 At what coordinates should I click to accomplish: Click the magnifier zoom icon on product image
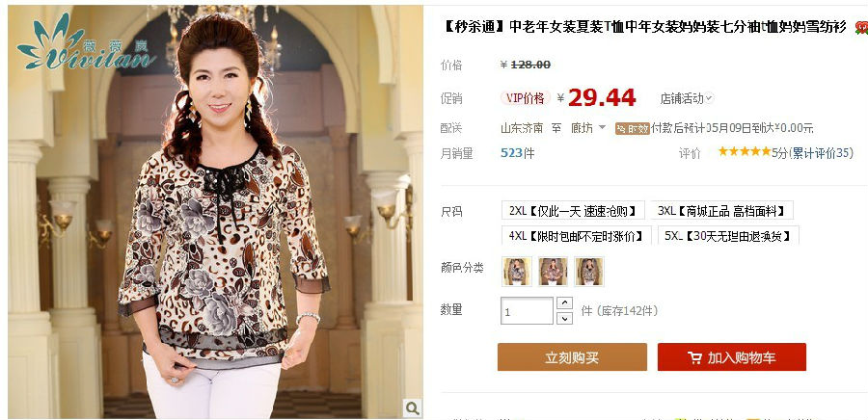(x=412, y=407)
